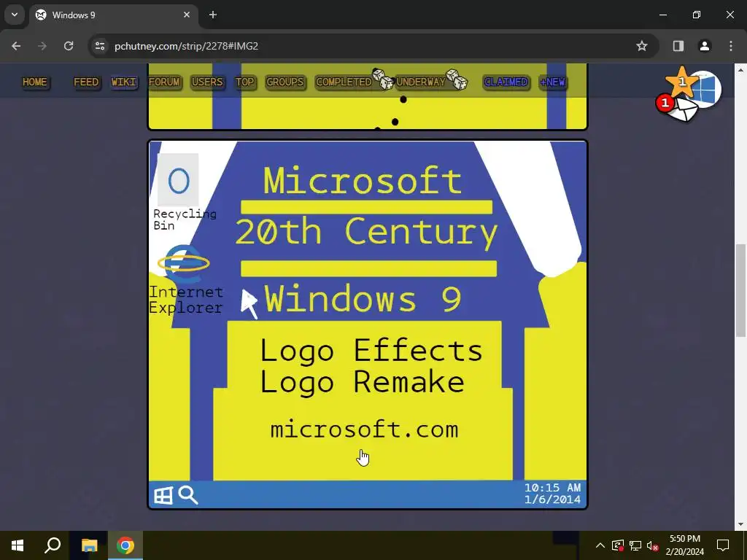Open tab search dropdown
This screenshot has height=560, width=747.
[15, 15]
